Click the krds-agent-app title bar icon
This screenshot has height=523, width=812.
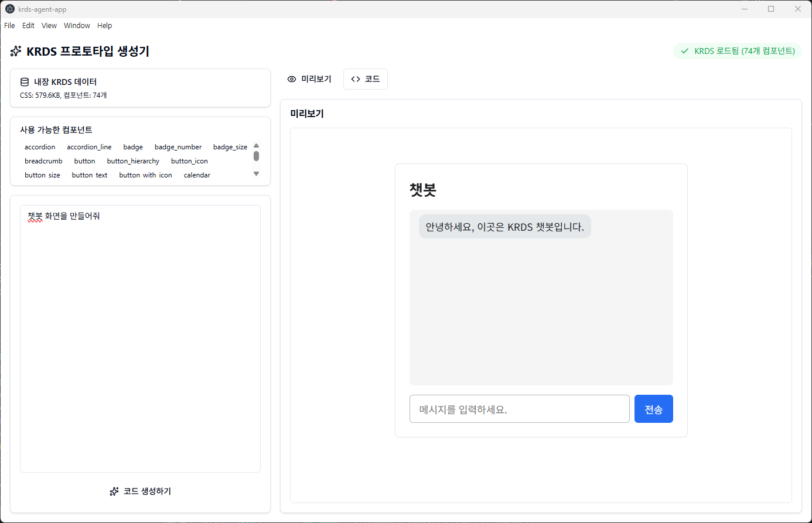point(10,9)
